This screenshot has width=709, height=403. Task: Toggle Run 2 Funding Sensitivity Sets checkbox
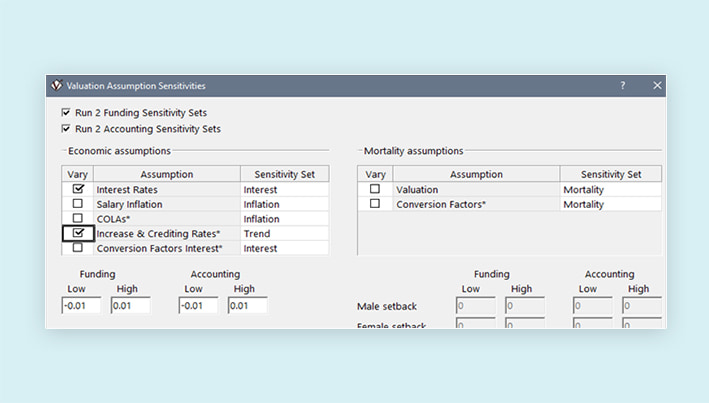[67, 113]
